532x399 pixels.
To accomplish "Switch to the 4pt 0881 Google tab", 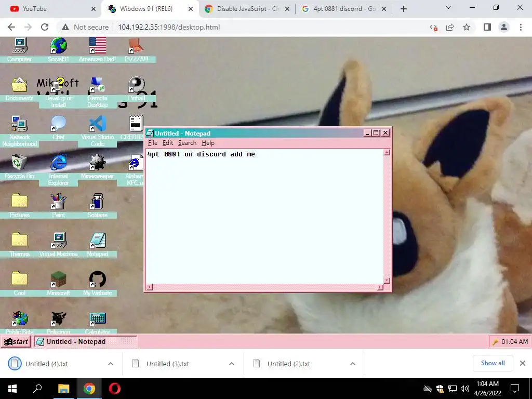I will 344,9.
